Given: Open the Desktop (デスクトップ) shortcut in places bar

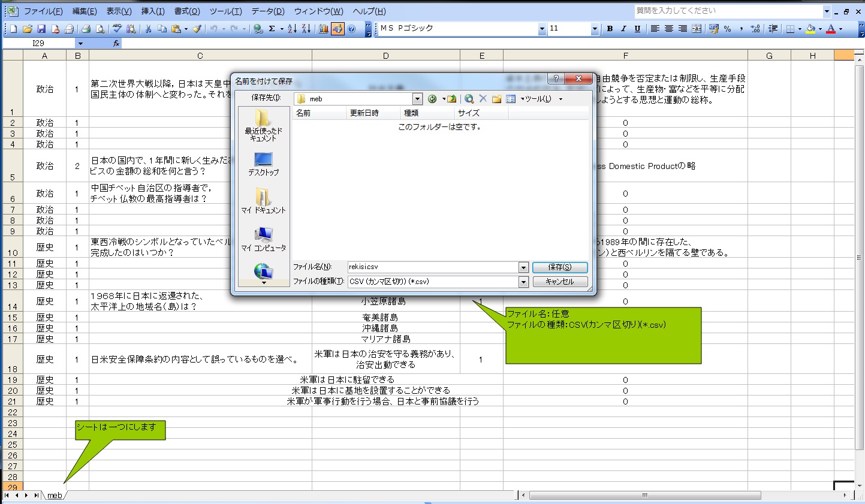Looking at the screenshot, I should (x=263, y=164).
